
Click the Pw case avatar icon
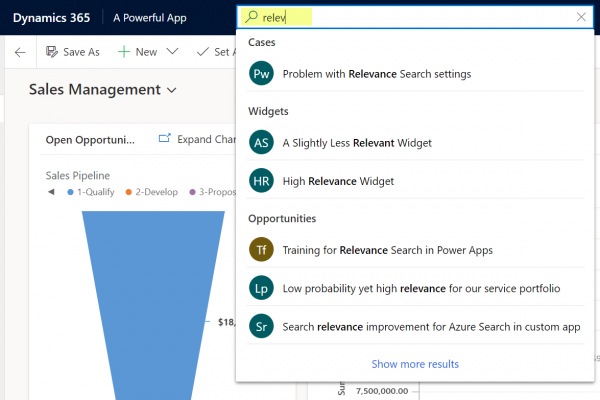261,73
